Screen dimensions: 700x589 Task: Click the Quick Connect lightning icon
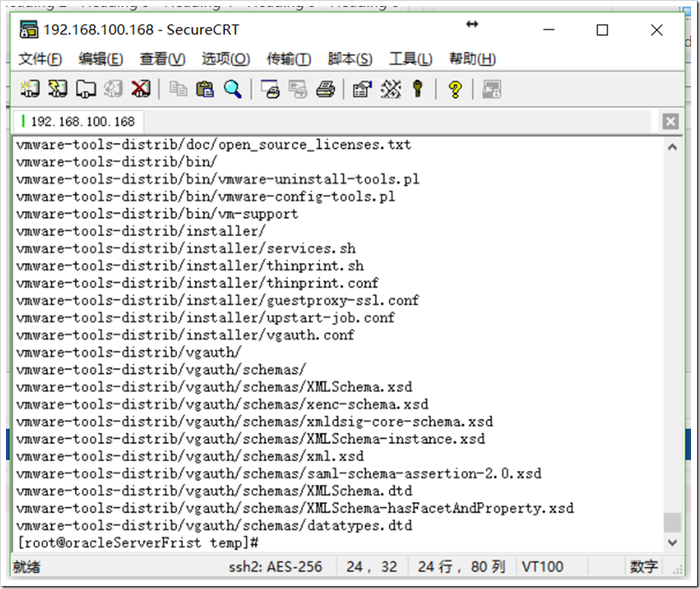coord(58,89)
